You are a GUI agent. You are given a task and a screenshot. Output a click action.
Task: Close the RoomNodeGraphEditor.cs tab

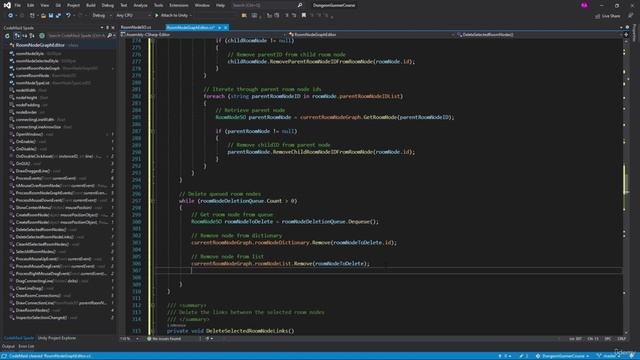coord(226,27)
